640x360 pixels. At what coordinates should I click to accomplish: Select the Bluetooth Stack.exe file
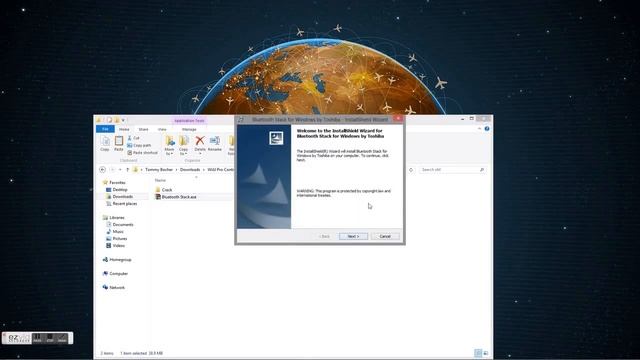tap(176, 197)
